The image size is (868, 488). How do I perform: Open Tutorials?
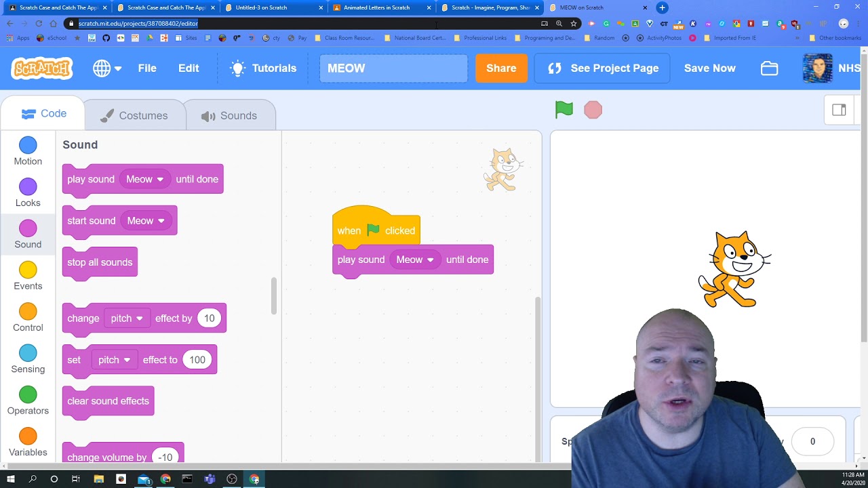coord(263,68)
